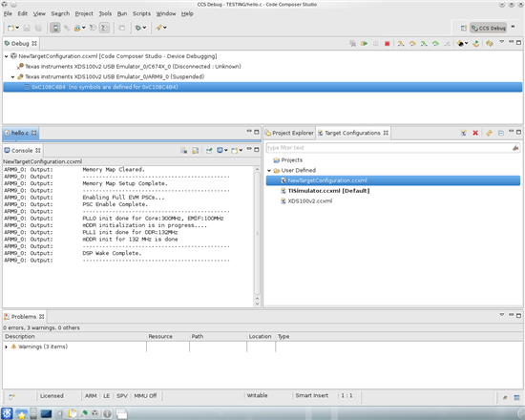Viewport: 525px width, 420px height.
Task: Click the terminal taskbar icon
Action: (x=46, y=414)
